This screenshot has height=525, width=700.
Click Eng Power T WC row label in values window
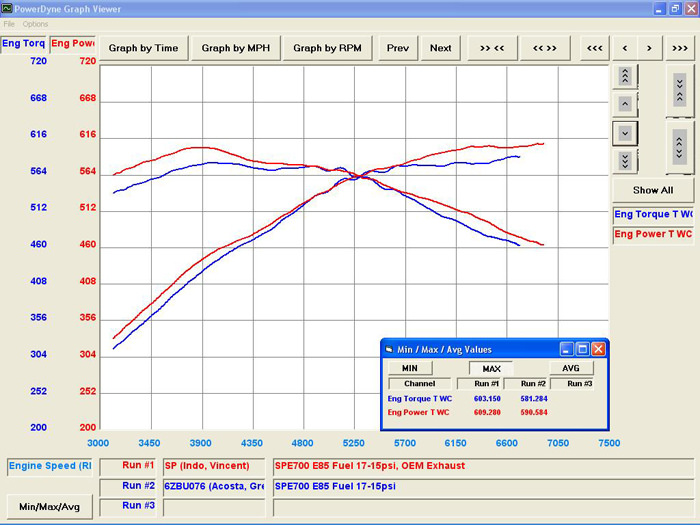point(418,412)
